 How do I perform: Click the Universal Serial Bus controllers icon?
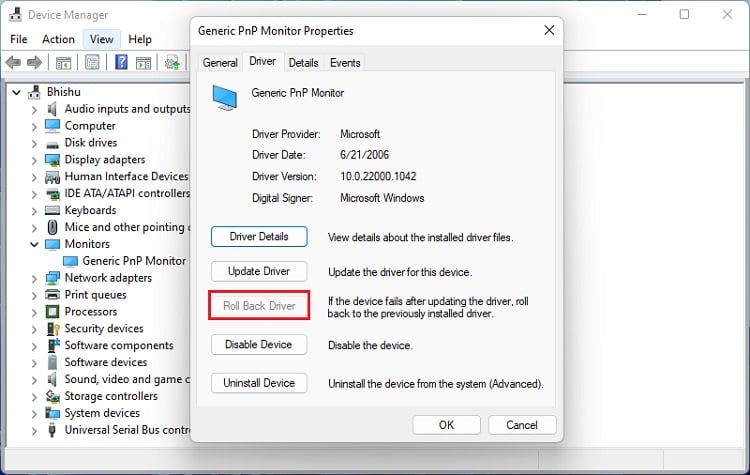[52, 430]
